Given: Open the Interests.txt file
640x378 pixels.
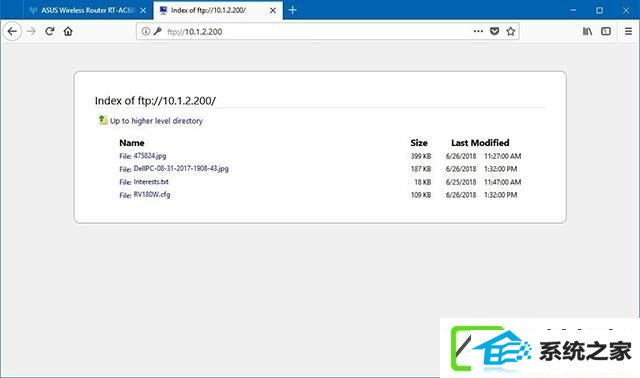Looking at the screenshot, I should pyautogui.click(x=151, y=182).
